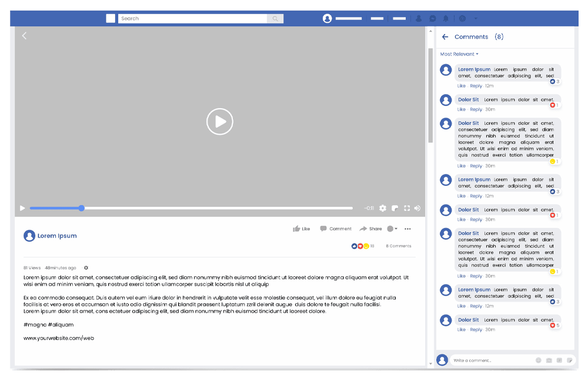Image resolution: width=588 pixels, height=381 pixels.
Task: Click the 'Comments (8)' panel heading
Action: (479, 37)
